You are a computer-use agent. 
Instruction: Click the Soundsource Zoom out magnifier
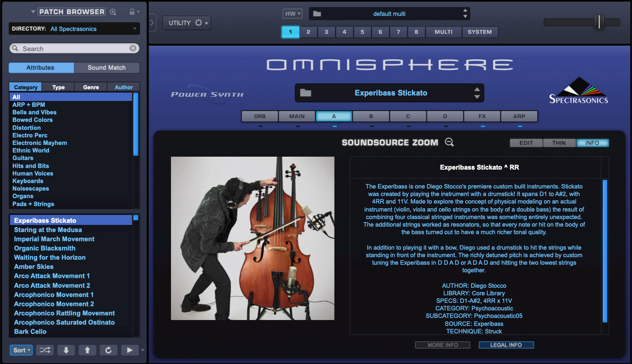(449, 142)
